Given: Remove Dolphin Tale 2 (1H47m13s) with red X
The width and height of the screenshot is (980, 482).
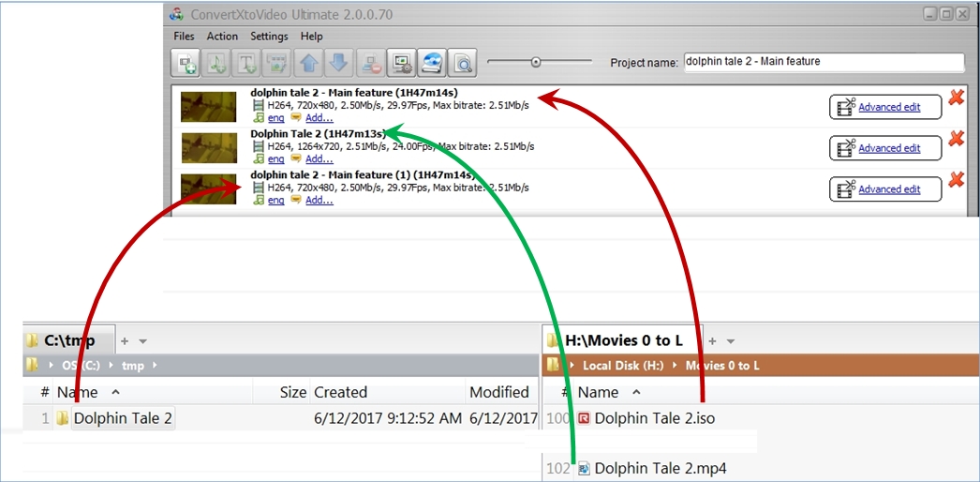Looking at the screenshot, I should click(x=956, y=139).
